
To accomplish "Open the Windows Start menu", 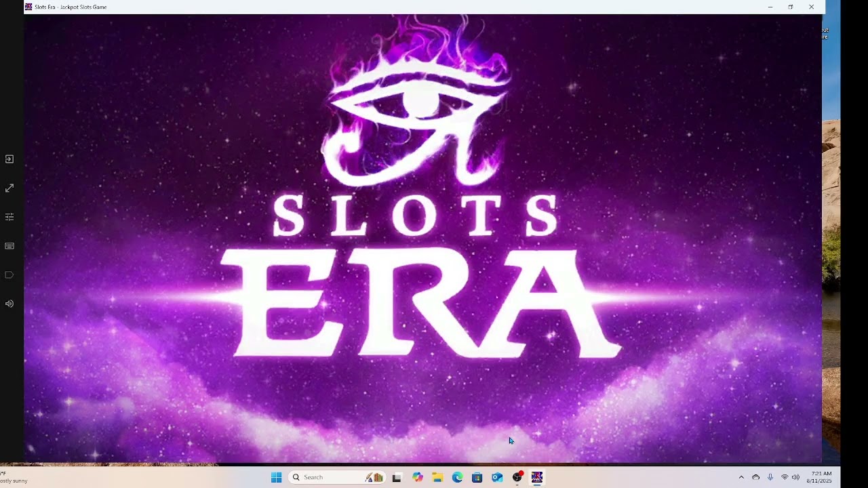I will pos(276,477).
